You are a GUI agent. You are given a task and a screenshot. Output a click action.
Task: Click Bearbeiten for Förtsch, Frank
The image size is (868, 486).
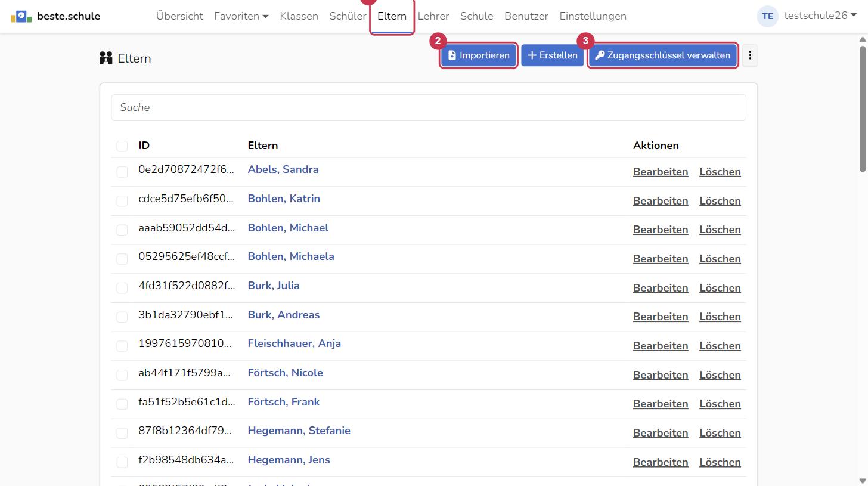click(x=661, y=404)
